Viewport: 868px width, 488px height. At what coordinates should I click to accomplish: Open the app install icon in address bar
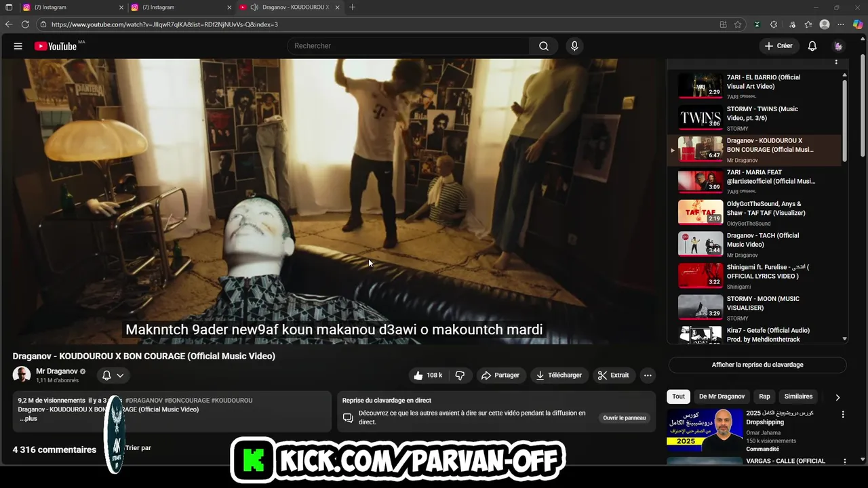pos(723,24)
